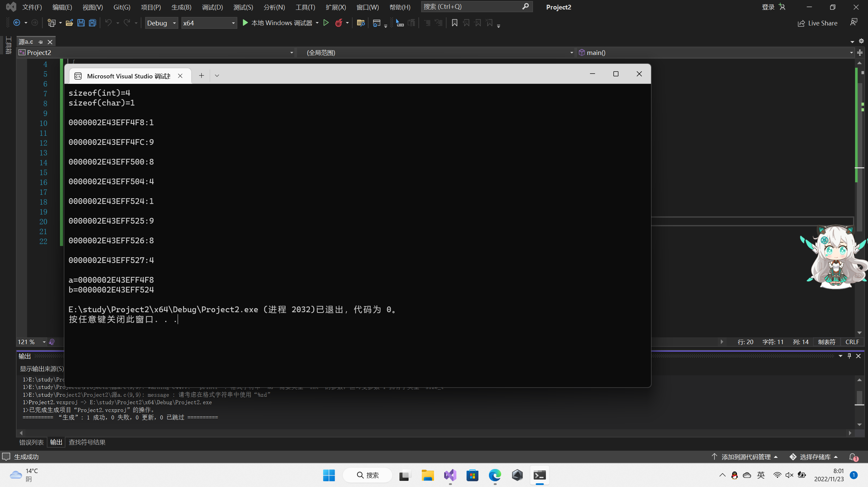Expand the 121 % zoom dropdown
The height and width of the screenshot is (487, 868).
(x=44, y=342)
